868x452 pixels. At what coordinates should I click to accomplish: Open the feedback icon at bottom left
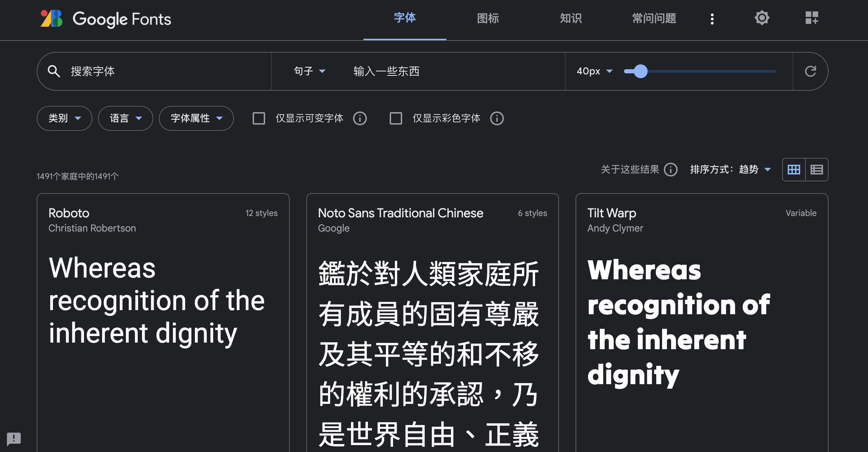pyautogui.click(x=14, y=439)
